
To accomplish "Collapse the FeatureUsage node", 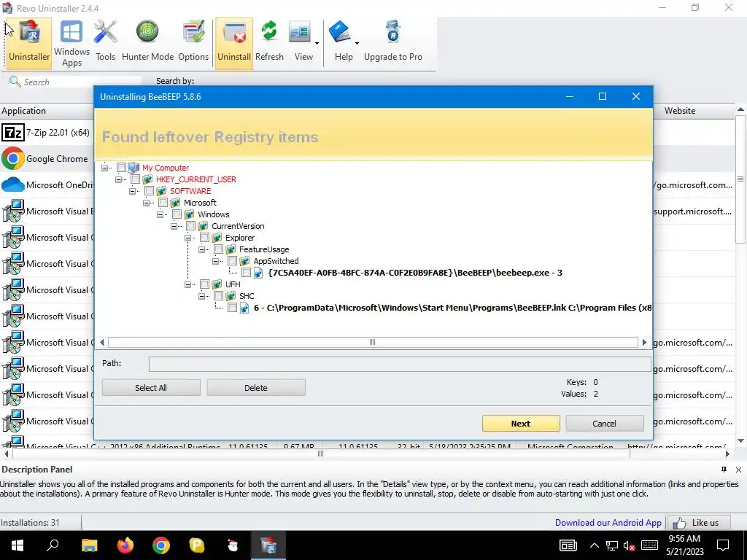I will click(201, 249).
